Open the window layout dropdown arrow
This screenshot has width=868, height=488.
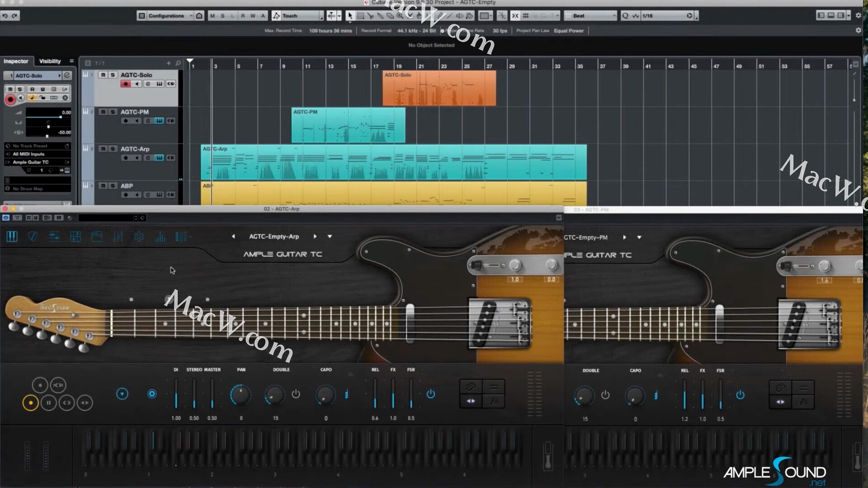point(849,16)
